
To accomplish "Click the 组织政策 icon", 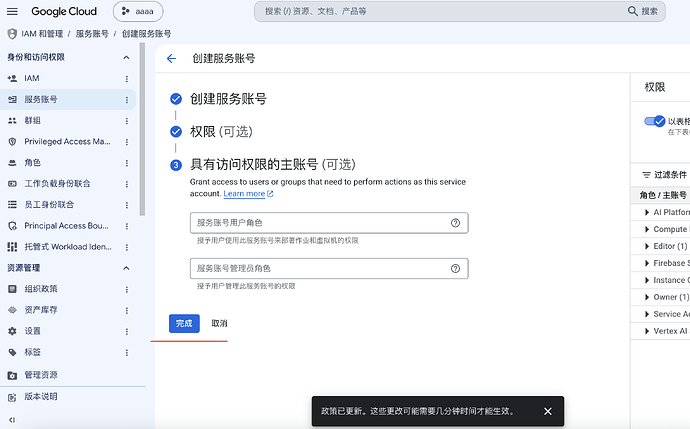I will click(x=12, y=289).
